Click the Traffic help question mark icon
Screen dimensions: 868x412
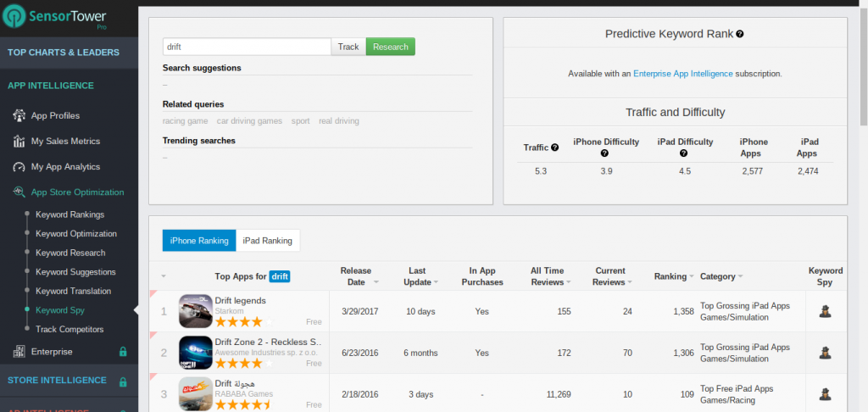554,148
